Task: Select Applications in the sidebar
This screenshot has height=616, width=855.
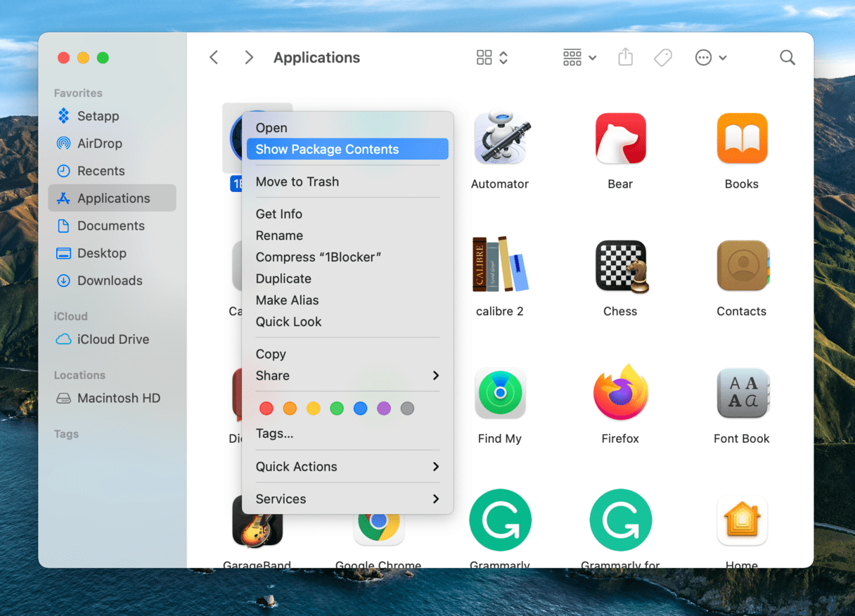Action: pyautogui.click(x=112, y=198)
